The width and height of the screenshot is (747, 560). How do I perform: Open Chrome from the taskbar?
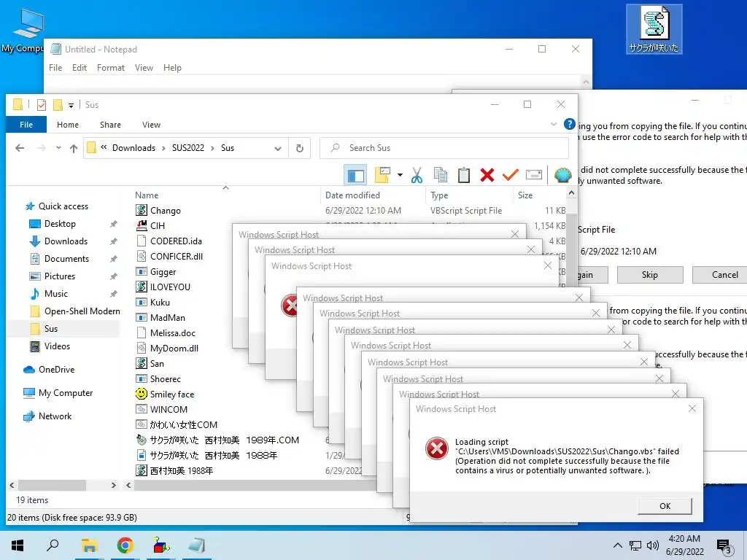coord(125,545)
